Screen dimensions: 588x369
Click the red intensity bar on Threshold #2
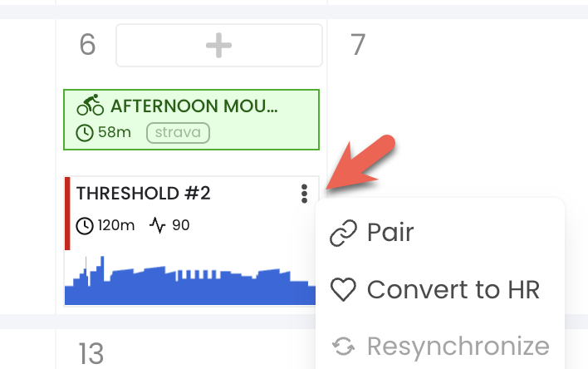pos(67,214)
